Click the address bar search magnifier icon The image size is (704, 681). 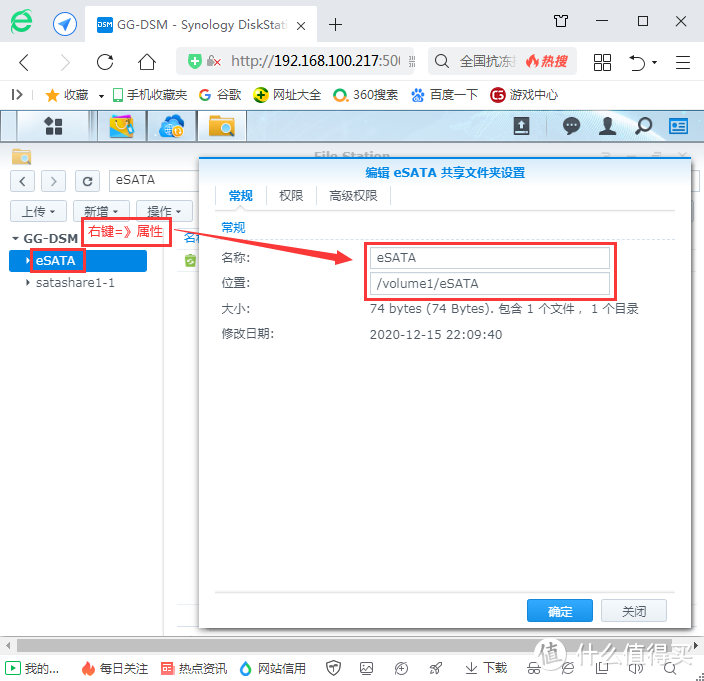(442, 61)
